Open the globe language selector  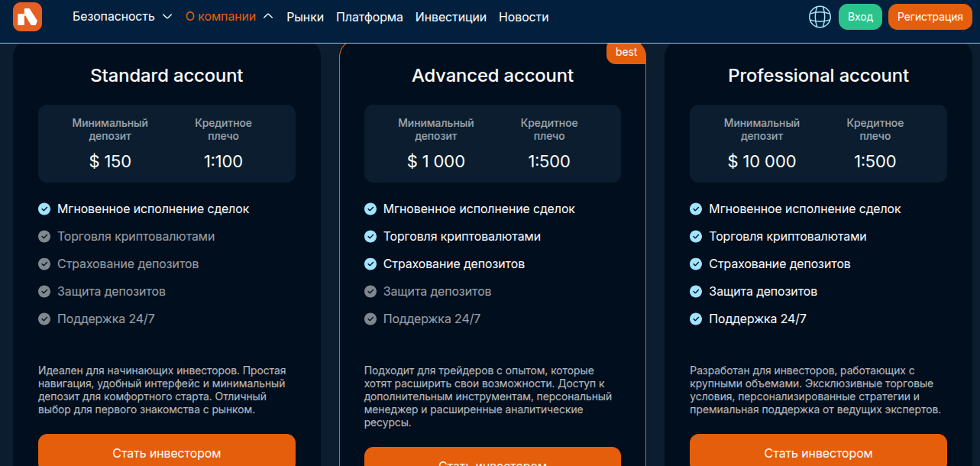coord(820,17)
